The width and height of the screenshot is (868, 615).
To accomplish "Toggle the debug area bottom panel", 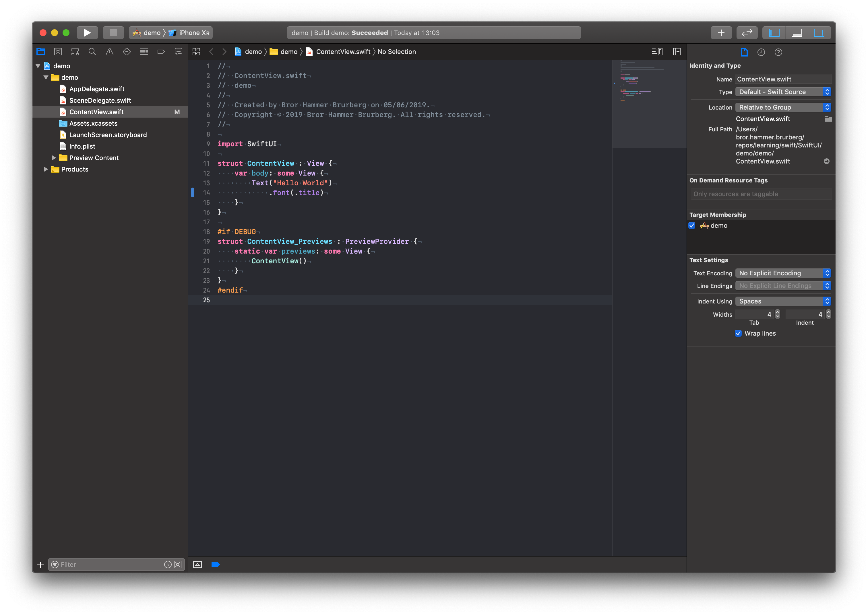I will pos(797,33).
